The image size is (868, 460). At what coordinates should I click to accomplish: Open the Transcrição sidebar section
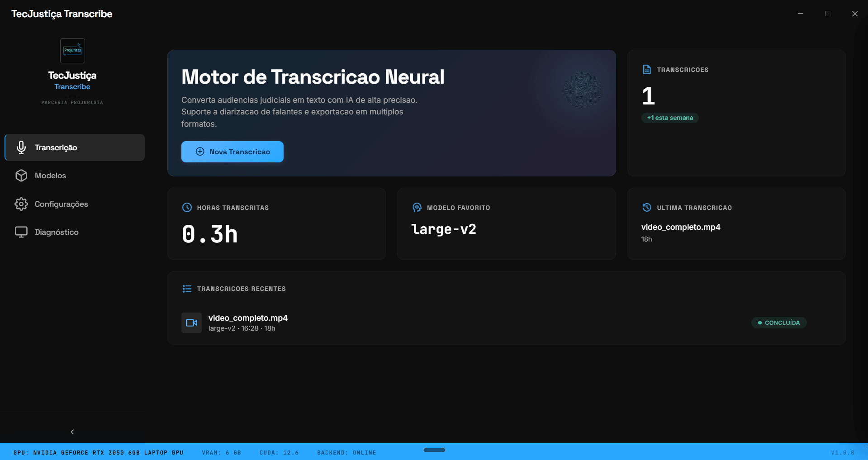point(75,147)
